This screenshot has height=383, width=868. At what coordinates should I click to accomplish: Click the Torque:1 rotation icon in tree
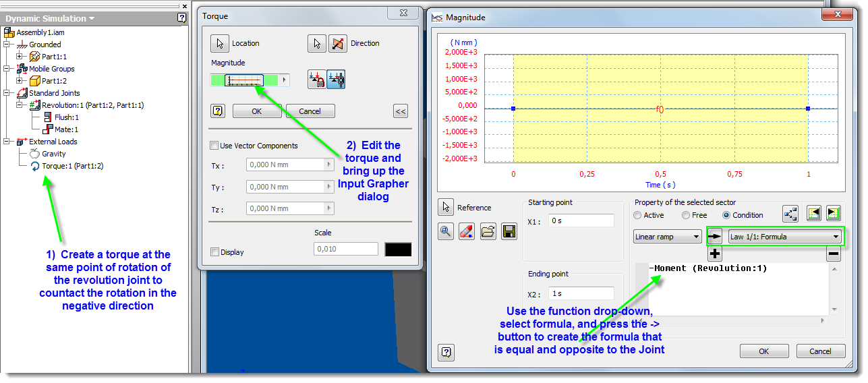(x=35, y=166)
